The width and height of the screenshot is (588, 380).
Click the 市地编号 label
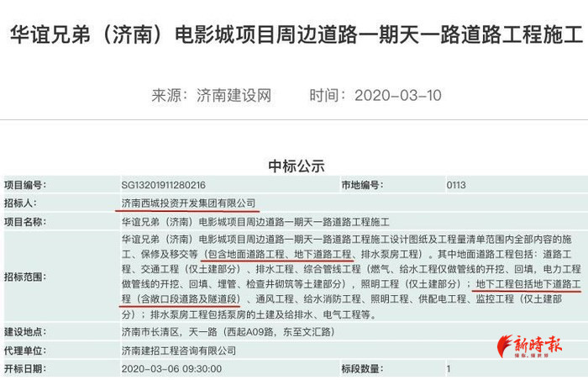pyautogui.click(x=363, y=185)
